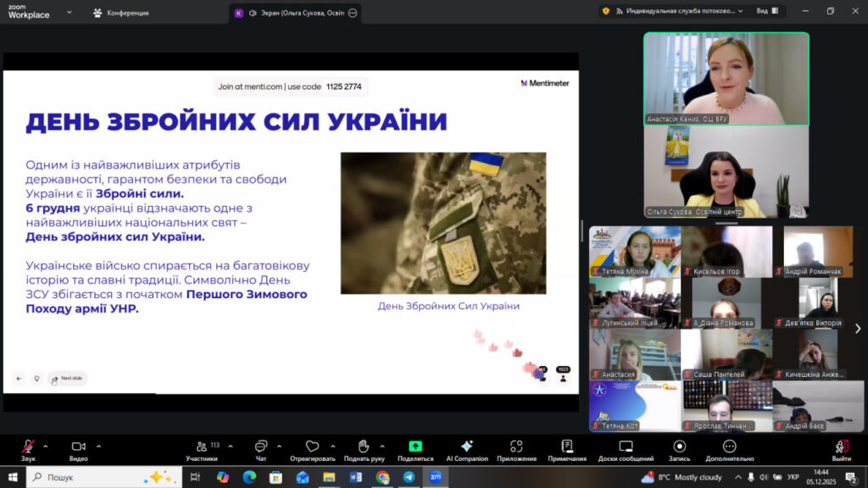Screen dimensions: 868x488
Task: Leave the meeting via Выйти
Action: (x=841, y=448)
